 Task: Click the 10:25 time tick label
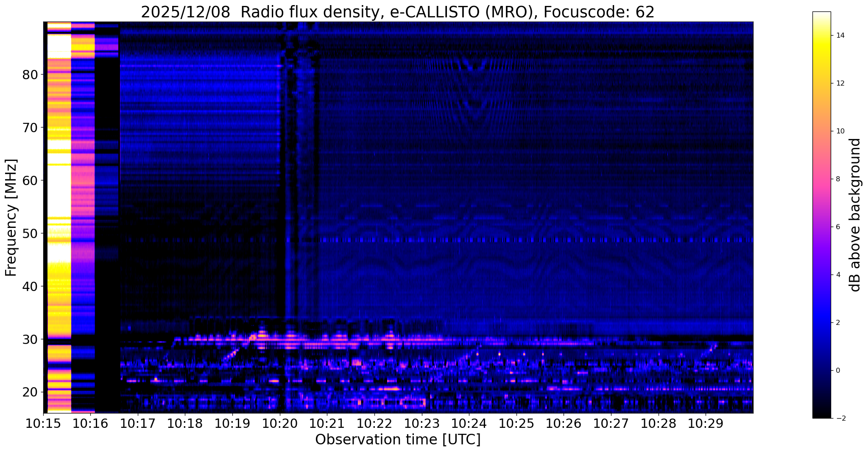(x=516, y=424)
